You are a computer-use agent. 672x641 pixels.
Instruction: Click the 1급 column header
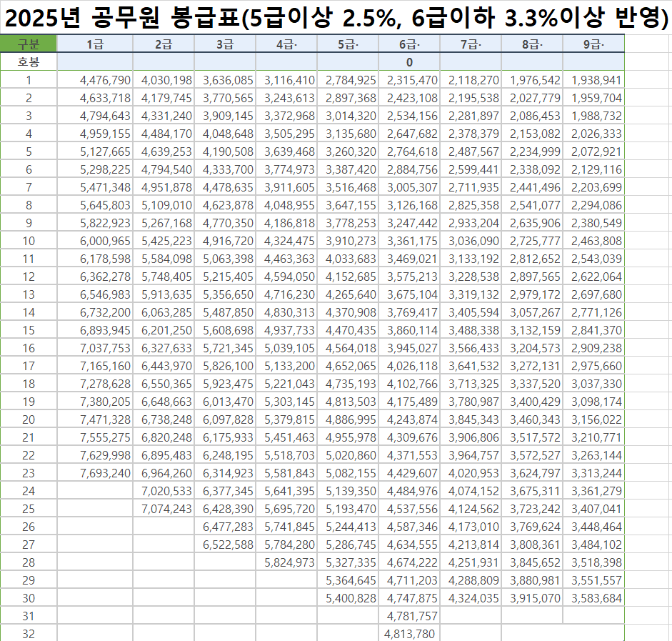tap(95, 44)
